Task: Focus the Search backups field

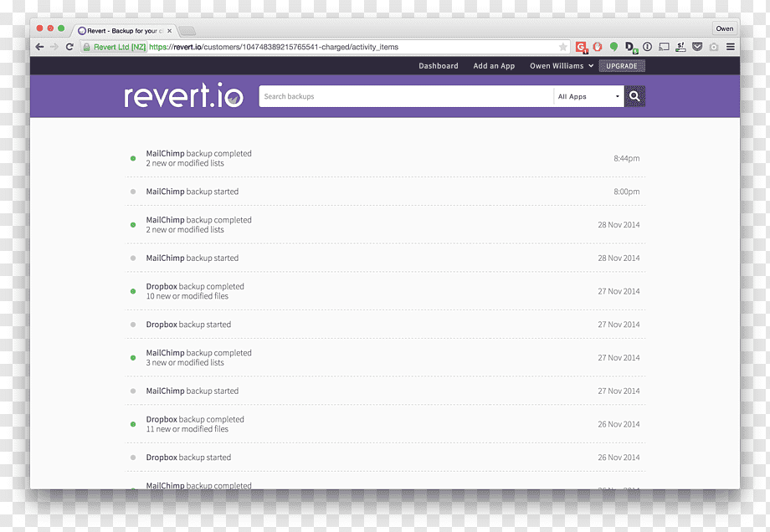Action: coord(406,96)
